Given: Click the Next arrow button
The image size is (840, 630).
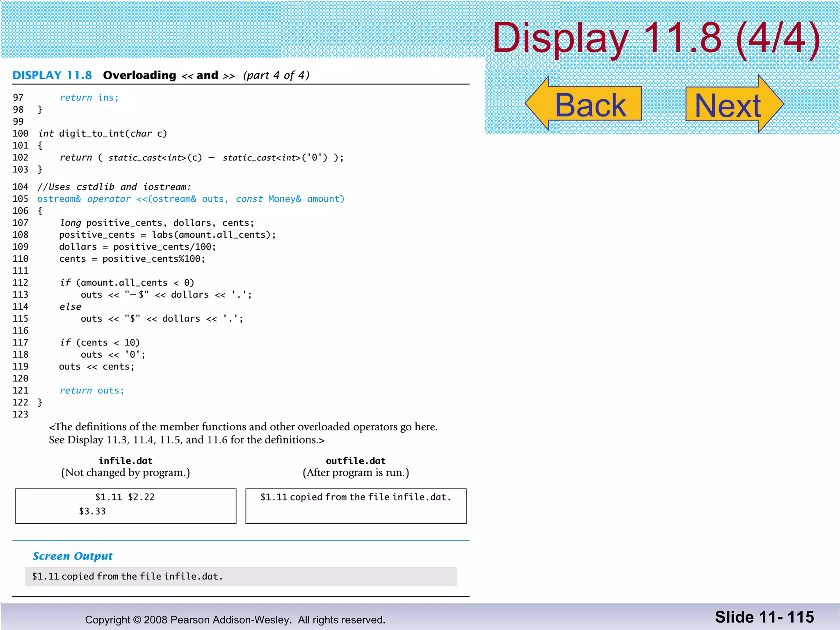Looking at the screenshot, I should (735, 104).
